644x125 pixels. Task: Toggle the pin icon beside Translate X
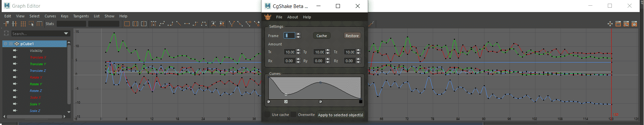point(15,57)
